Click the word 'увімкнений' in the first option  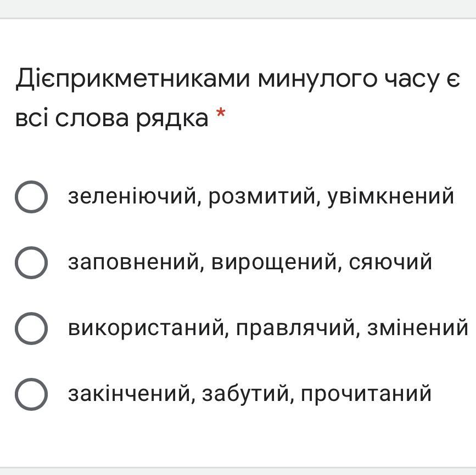(x=391, y=196)
